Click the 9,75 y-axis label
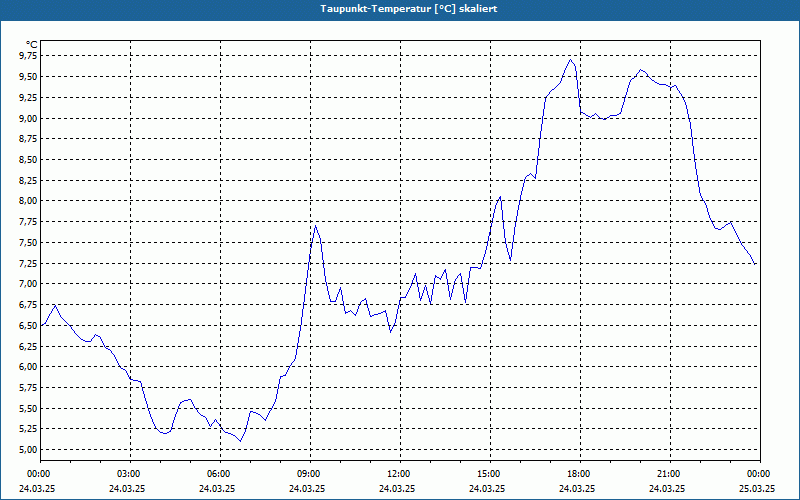Viewport: 800px width, 500px height. point(29,56)
